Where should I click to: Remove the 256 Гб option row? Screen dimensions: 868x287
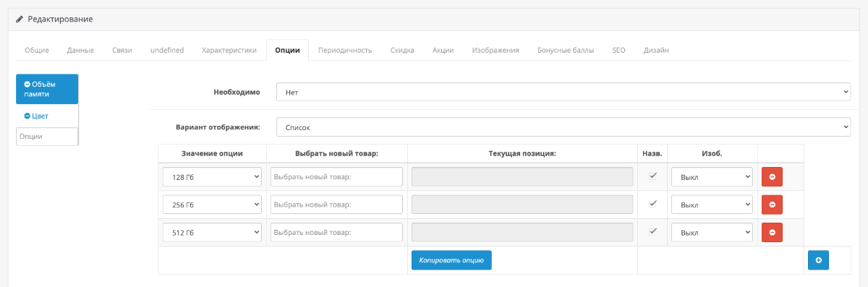(x=772, y=205)
